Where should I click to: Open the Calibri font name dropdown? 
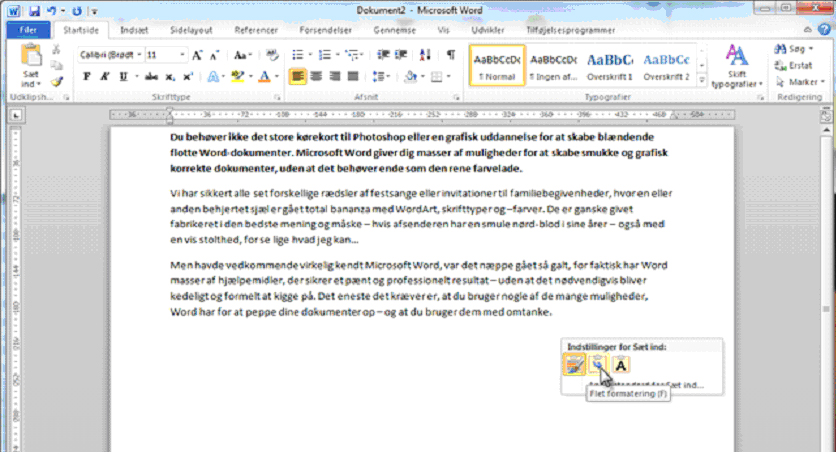point(139,54)
